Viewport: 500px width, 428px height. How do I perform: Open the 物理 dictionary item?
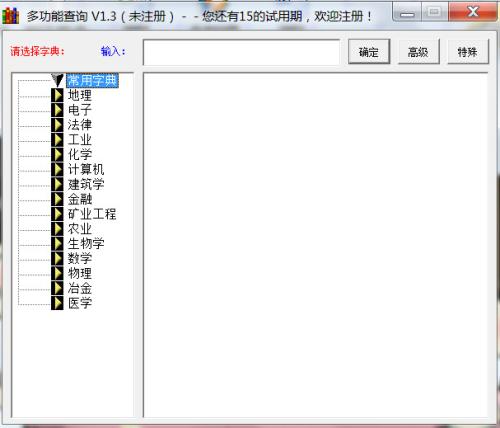pyautogui.click(x=80, y=273)
